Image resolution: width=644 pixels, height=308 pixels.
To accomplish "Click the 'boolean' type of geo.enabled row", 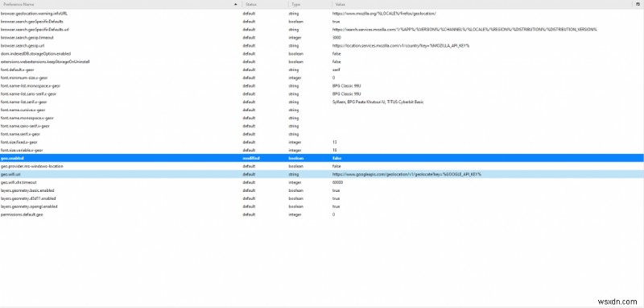I will tap(295, 158).
